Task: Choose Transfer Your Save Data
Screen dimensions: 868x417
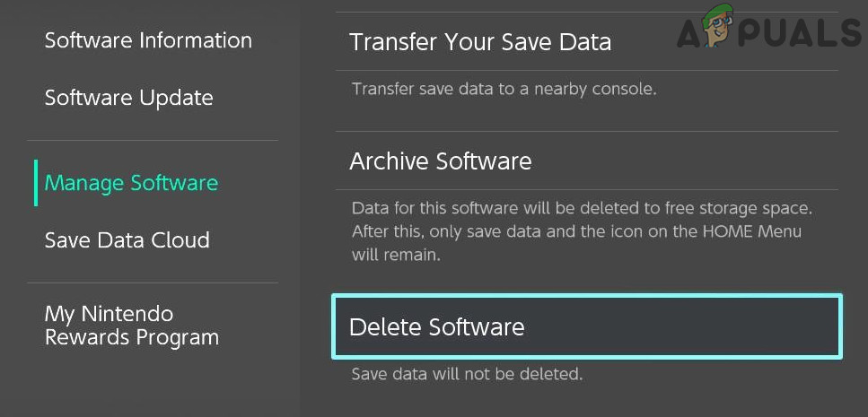Action: [x=479, y=41]
